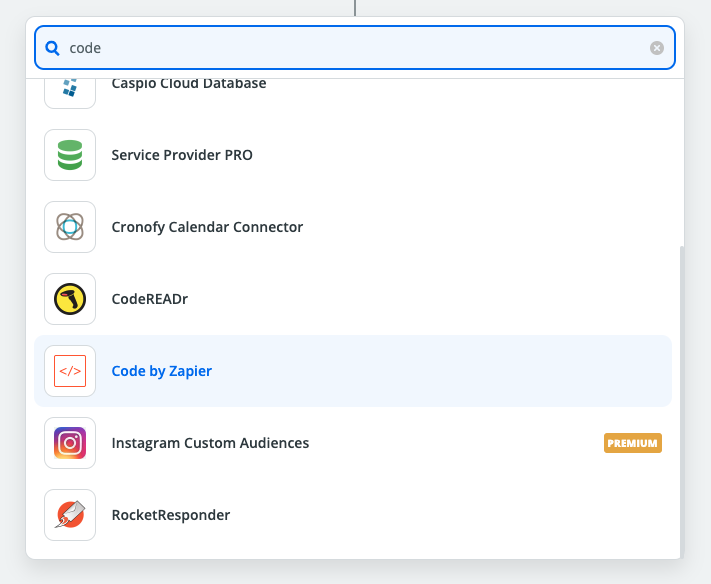
Task: Focus the search box containing "code"
Action: click(355, 48)
